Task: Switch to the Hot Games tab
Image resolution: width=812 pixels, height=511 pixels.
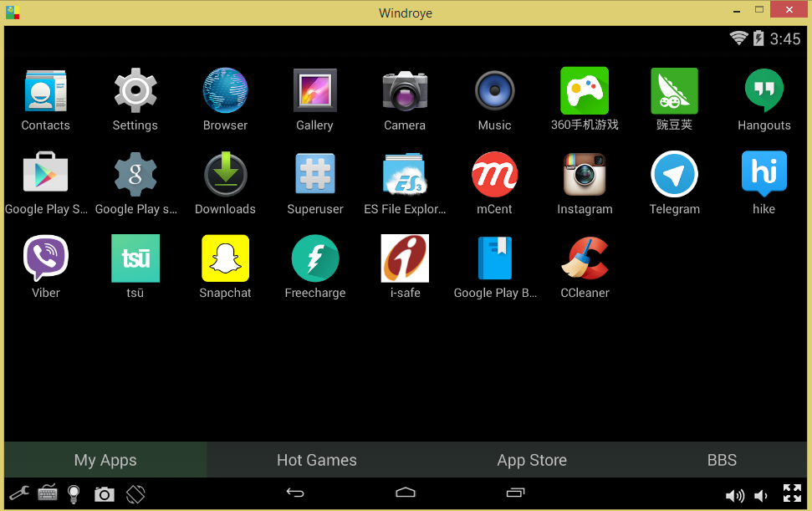Action: click(x=316, y=459)
